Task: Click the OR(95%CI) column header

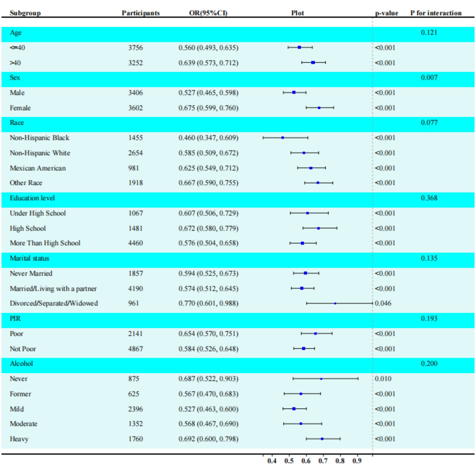Action: click(x=208, y=13)
